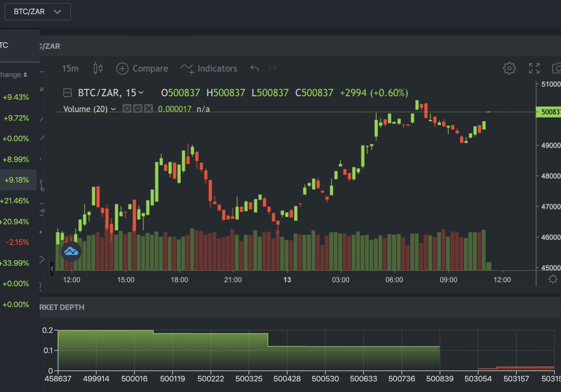Remove the Volume indicator
This screenshot has height=392, width=561.
coord(148,108)
